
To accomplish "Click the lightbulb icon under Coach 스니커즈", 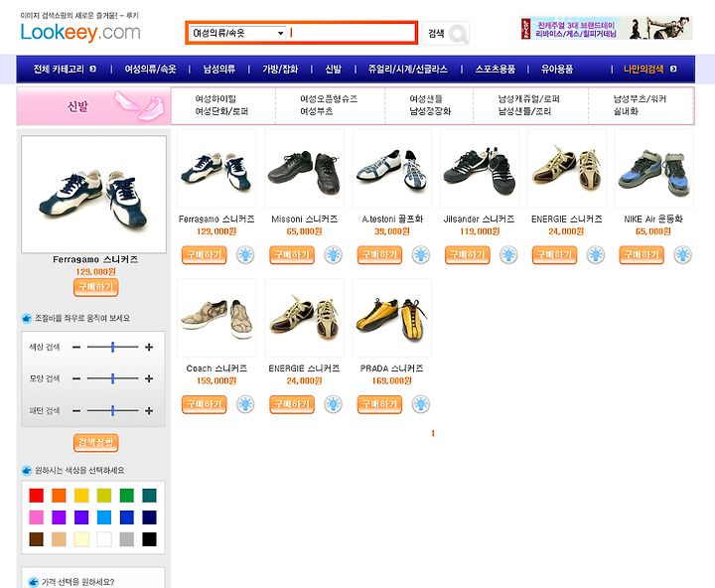I will click(245, 404).
